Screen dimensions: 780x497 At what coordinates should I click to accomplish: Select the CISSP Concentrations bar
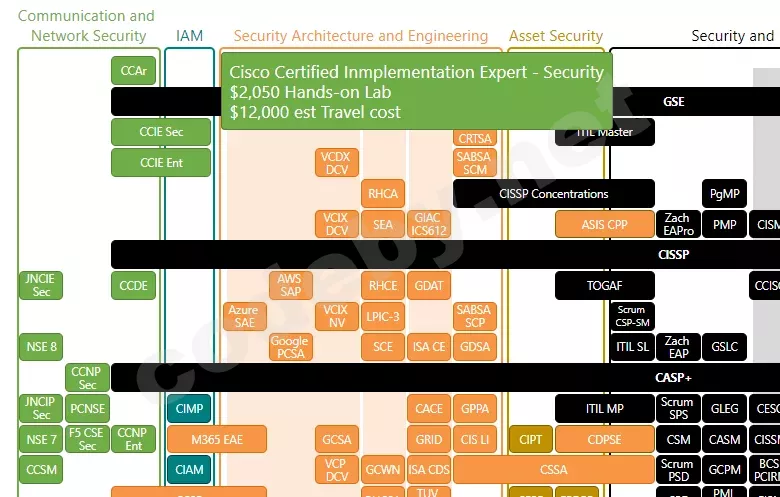click(554, 194)
